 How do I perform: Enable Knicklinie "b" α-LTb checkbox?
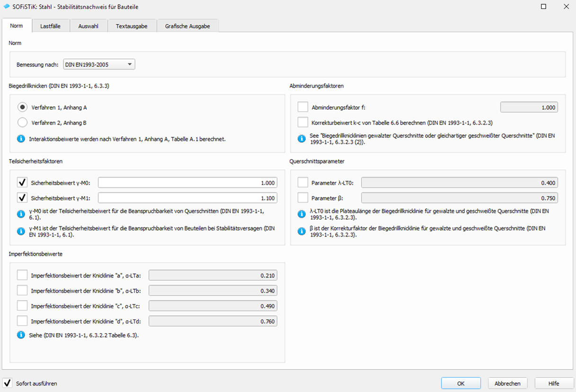(22, 290)
